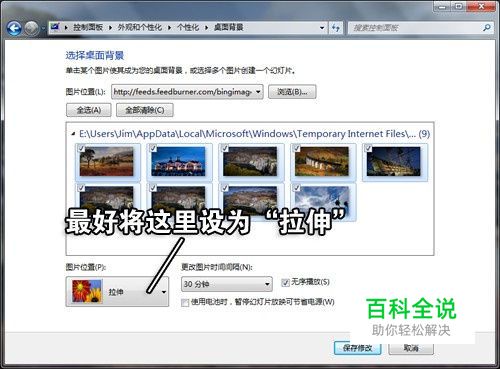
Task: Select the dark ship at night thumbnail
Action: click(x=394, y=162)
